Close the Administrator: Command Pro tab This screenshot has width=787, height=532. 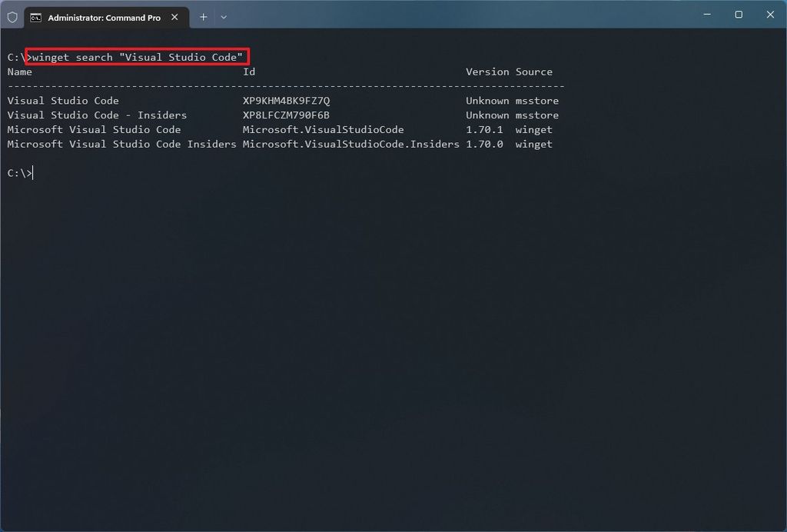[x=174, y=16]
